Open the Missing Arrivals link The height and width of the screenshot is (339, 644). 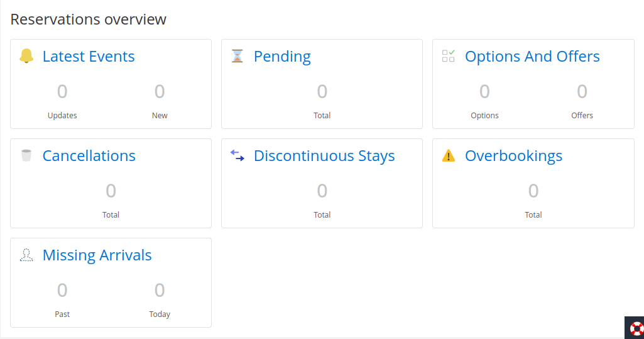click(x=97, y=255)
